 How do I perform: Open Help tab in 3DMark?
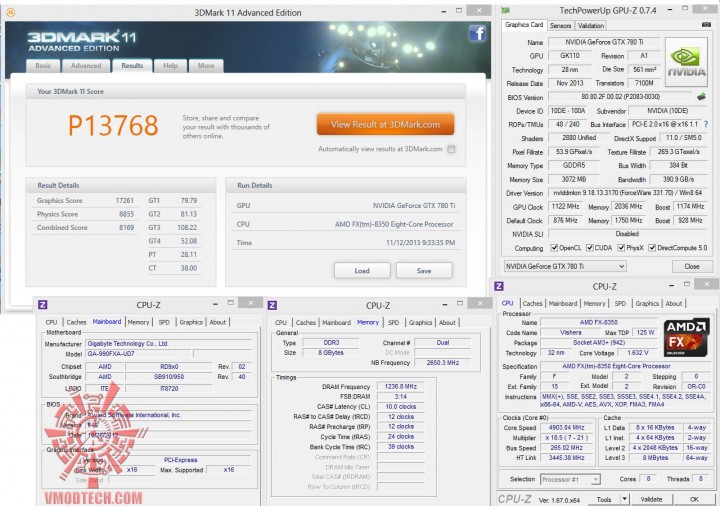pos(170,66)
